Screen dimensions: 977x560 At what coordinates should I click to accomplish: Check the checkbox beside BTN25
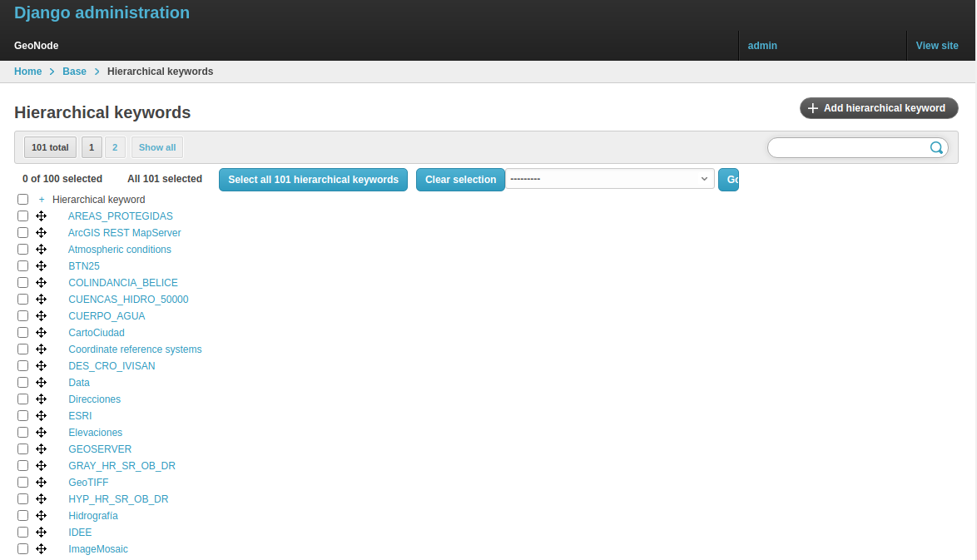(22, 265)
